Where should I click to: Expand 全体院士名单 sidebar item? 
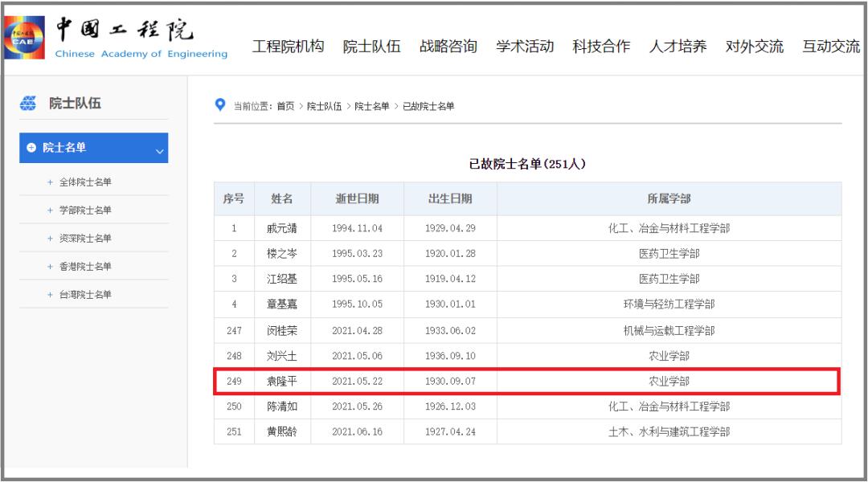click(84, 182)
